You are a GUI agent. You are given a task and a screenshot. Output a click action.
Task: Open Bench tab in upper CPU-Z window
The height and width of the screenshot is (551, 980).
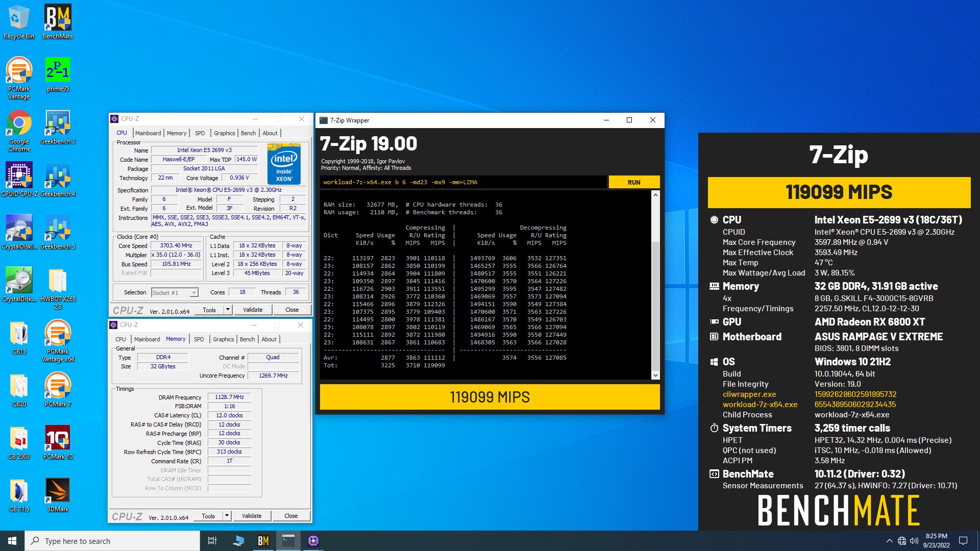click(x=249, y=133)
